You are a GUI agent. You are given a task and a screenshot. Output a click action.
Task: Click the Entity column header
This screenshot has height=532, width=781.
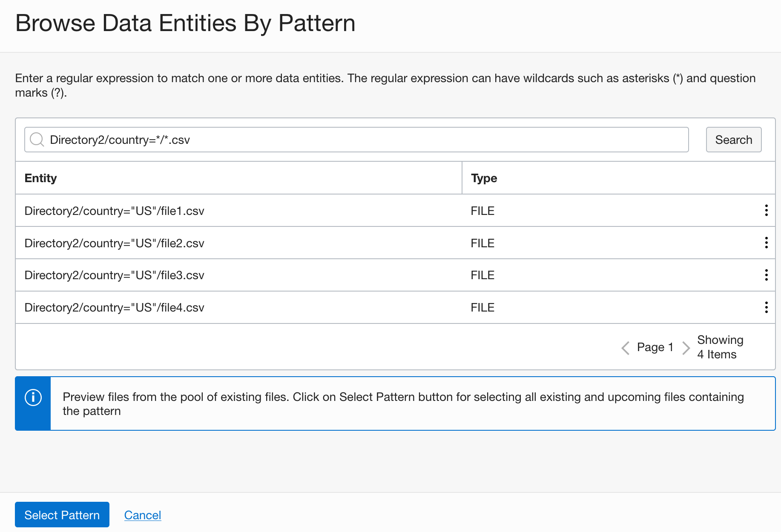coord(41,178)
